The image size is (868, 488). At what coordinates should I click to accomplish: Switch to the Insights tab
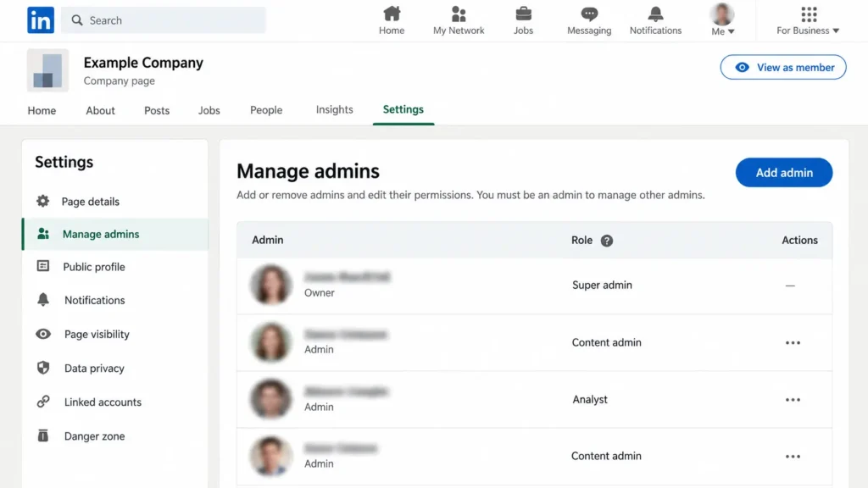pos(334,109)
